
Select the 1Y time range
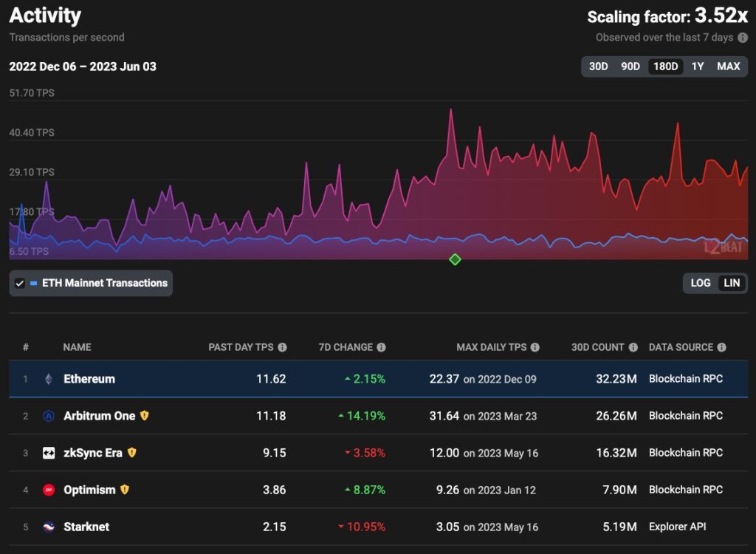point(697,66)
